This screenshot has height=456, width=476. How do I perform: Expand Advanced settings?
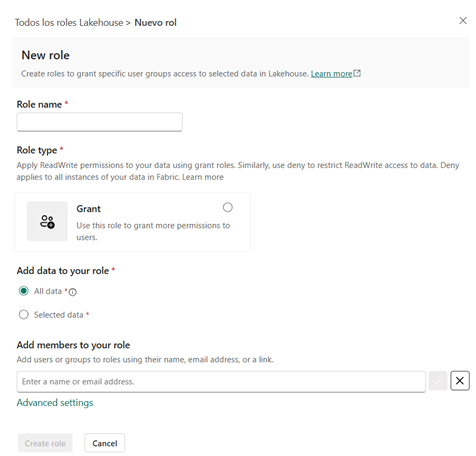(55, 403)
